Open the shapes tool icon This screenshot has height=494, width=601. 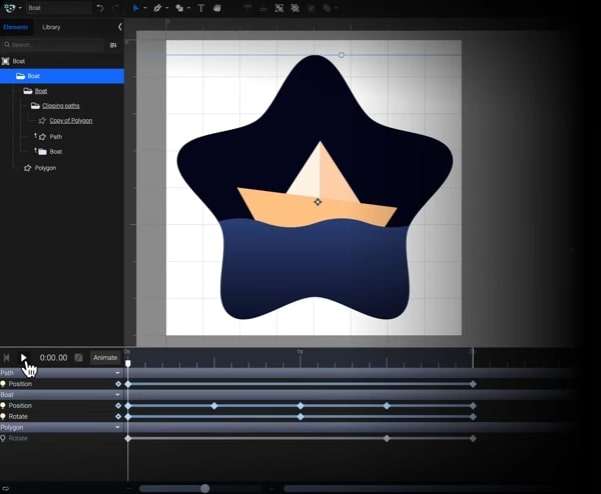pyautogui.click(x=179, y=8)
